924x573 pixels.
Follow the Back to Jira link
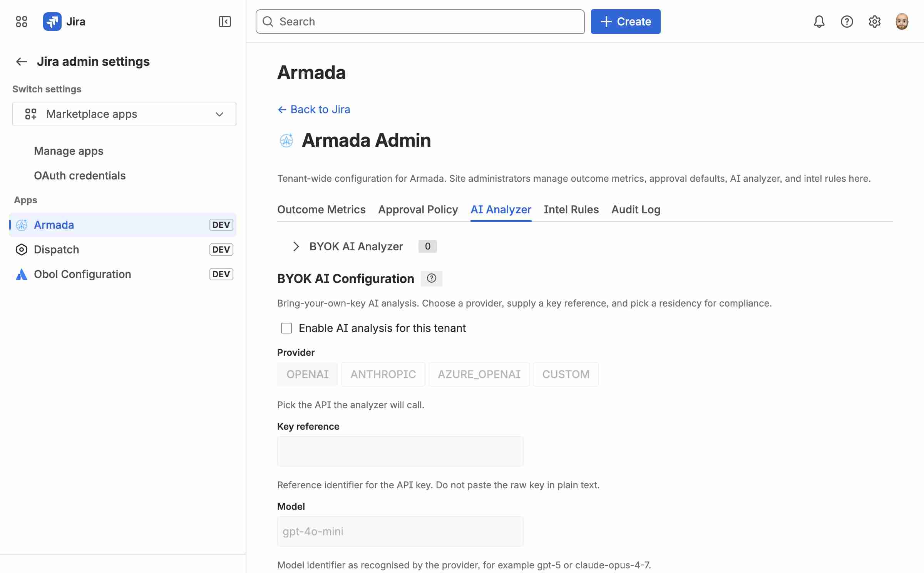(314, 109)
